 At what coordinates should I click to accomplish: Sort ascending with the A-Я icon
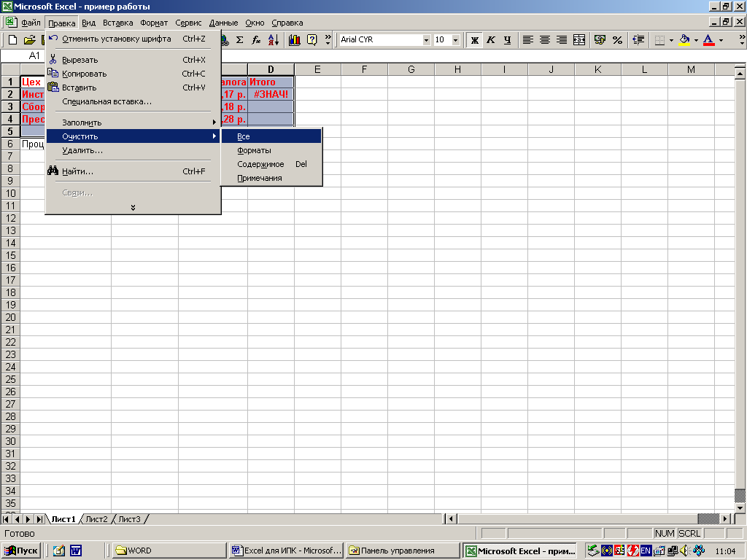274,40
